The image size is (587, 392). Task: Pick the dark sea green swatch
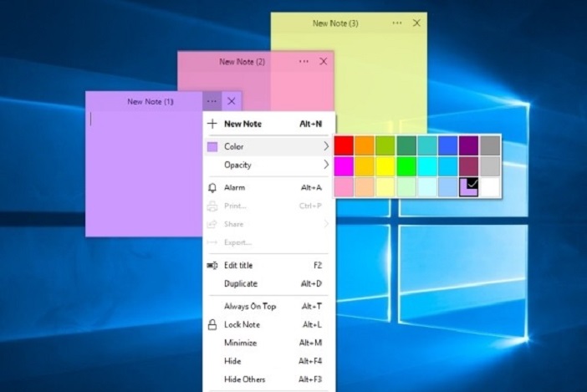click(x=406, y=145)
